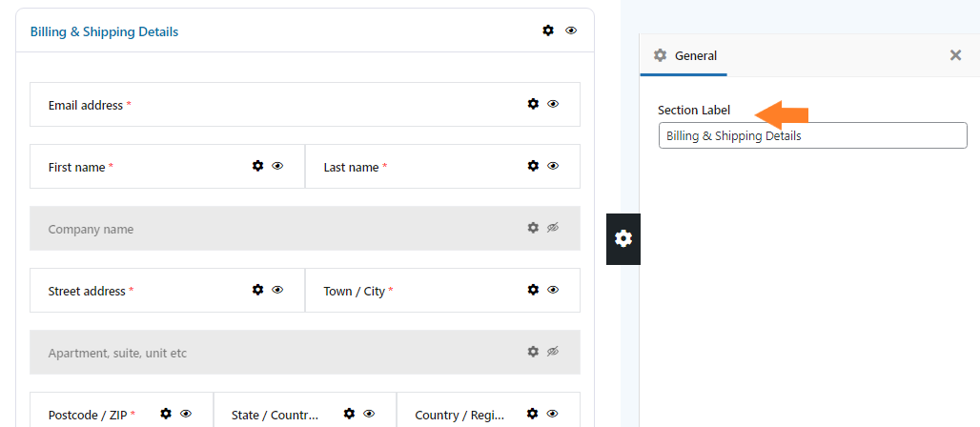Open Town / City field settings gear
Screen dimensions: 980x427
[x=533, y=290]
